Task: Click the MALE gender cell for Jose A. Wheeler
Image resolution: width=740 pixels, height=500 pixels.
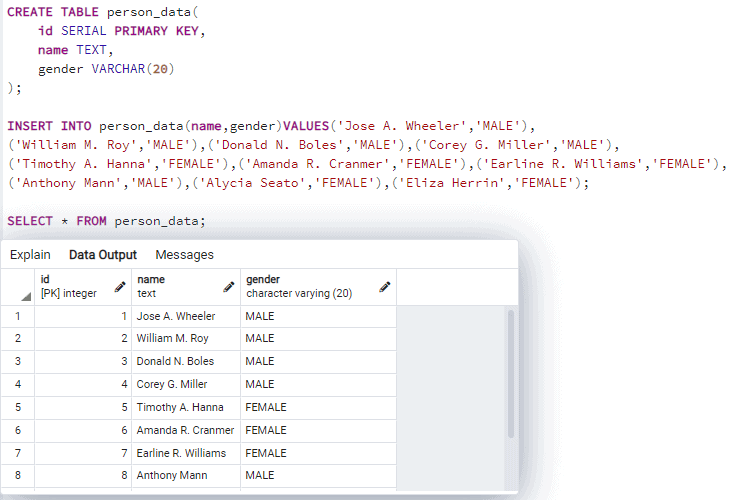Action: coord(319,316)
